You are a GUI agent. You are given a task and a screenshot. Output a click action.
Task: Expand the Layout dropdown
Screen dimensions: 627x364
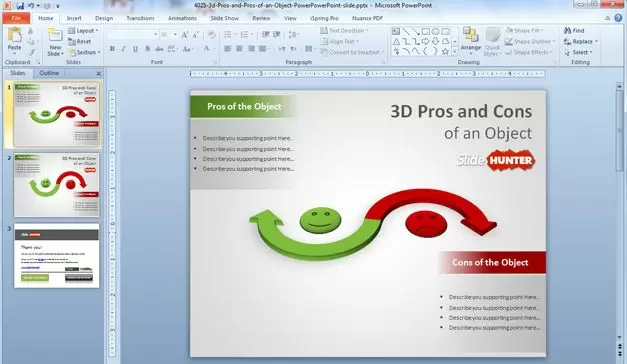83,31
